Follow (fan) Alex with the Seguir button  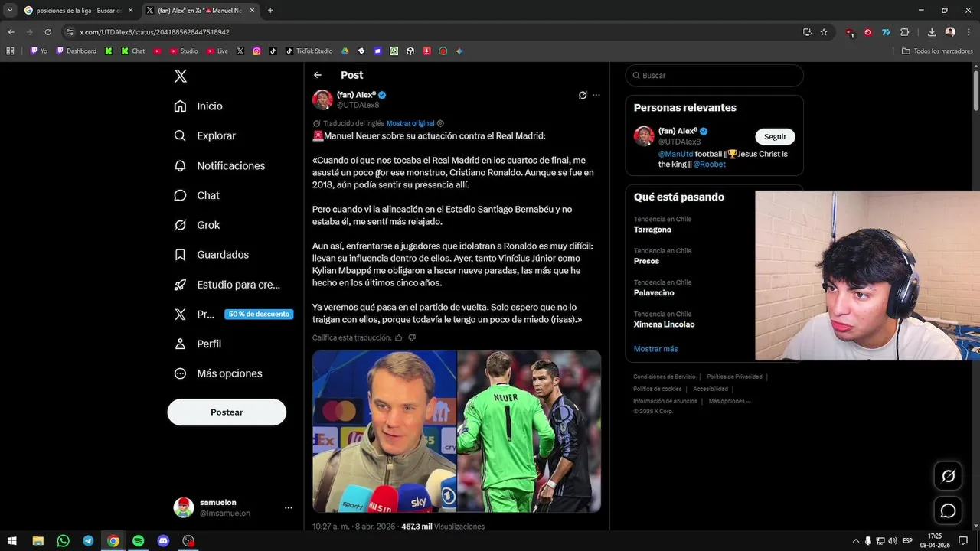point(775,136)
